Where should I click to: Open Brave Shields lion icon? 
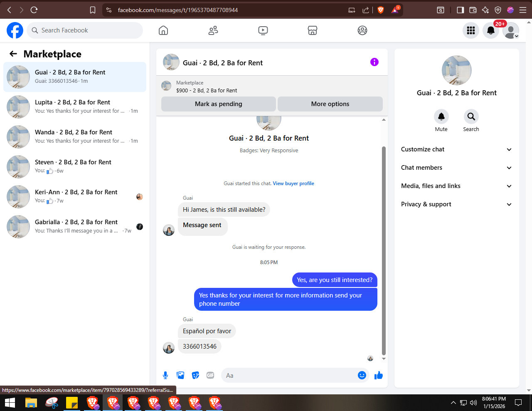[381, 10]
